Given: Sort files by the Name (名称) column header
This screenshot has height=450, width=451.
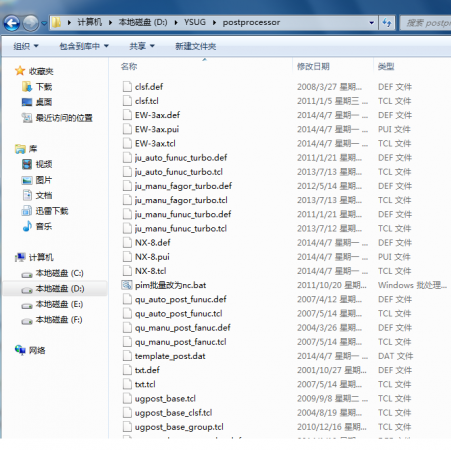Looking at the screenshot, I should pyautogui.click(x=129, y=66).
